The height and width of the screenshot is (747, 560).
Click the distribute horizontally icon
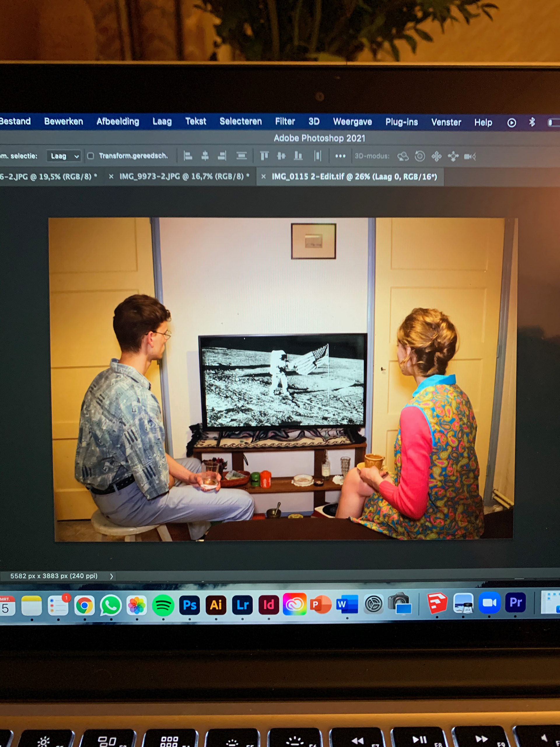tap(318, 156)
